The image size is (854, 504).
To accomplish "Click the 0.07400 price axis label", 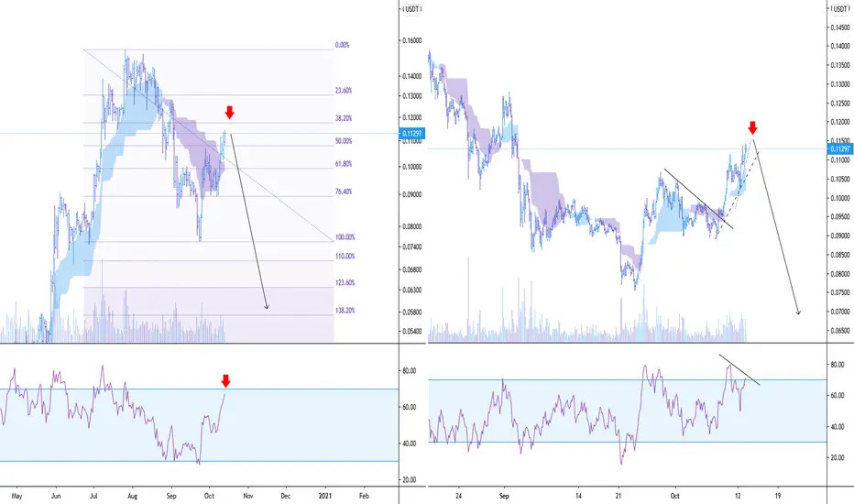I will (412, 247).
